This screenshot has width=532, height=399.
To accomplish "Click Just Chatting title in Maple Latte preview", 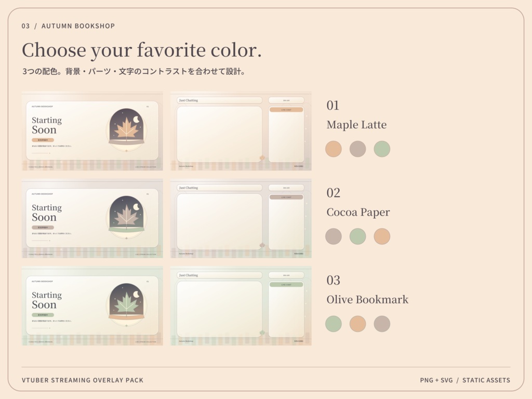I will (x=189, y=100).
